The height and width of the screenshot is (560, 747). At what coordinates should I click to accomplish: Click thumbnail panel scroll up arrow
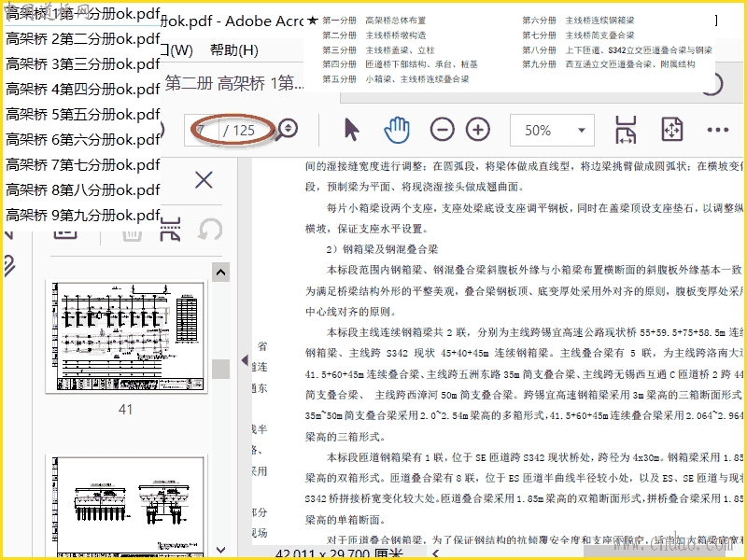click(x=220, y=273)
